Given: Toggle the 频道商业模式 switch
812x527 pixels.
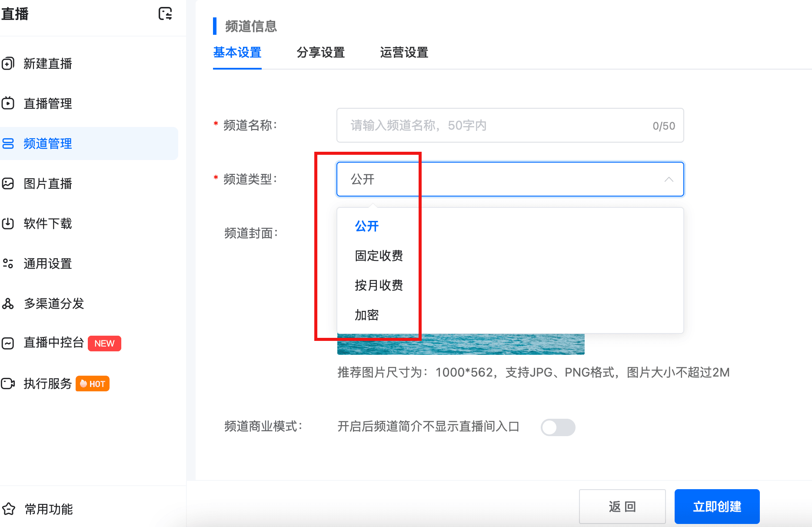Looking at the screenshot, I should point(558,427).
